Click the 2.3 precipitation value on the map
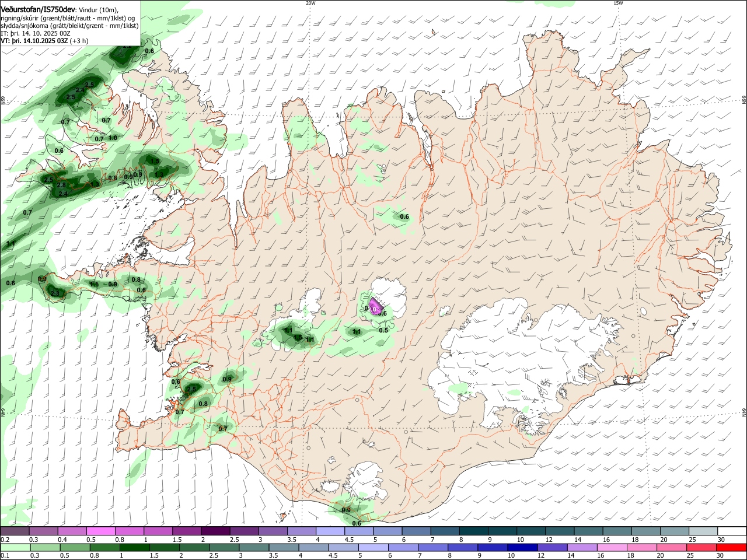 [x=55, y=293]
